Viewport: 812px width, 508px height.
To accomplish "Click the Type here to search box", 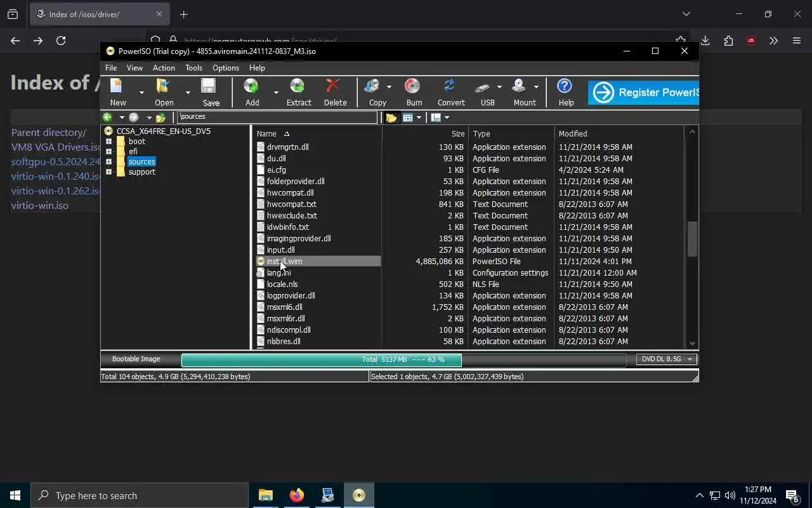I will click(140, 495).
